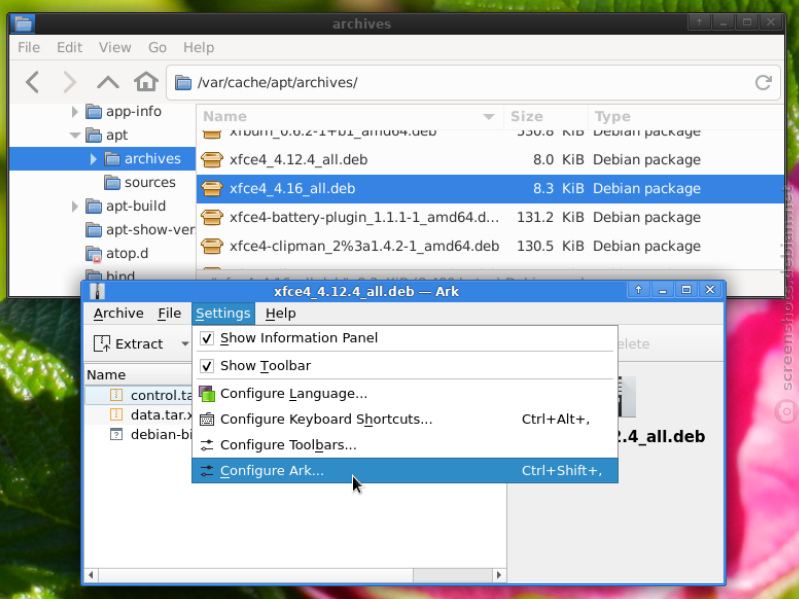Click the apt folder icon in tree
The width and height of the screenshot is (799, 599).
tap(94, 135)
